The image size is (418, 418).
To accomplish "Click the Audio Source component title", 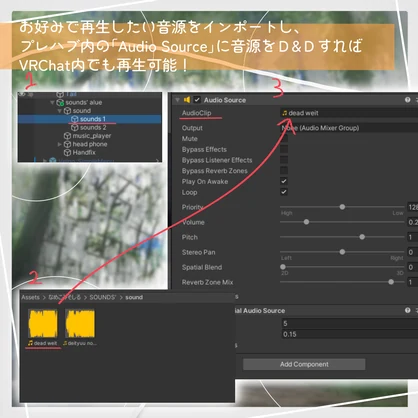I will (x=225, y=100).
